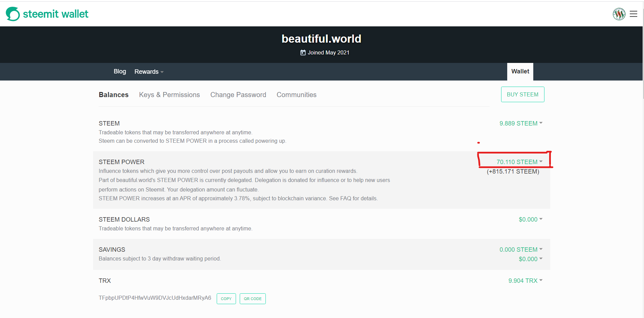Show the TRX address QR CODE

253,299
